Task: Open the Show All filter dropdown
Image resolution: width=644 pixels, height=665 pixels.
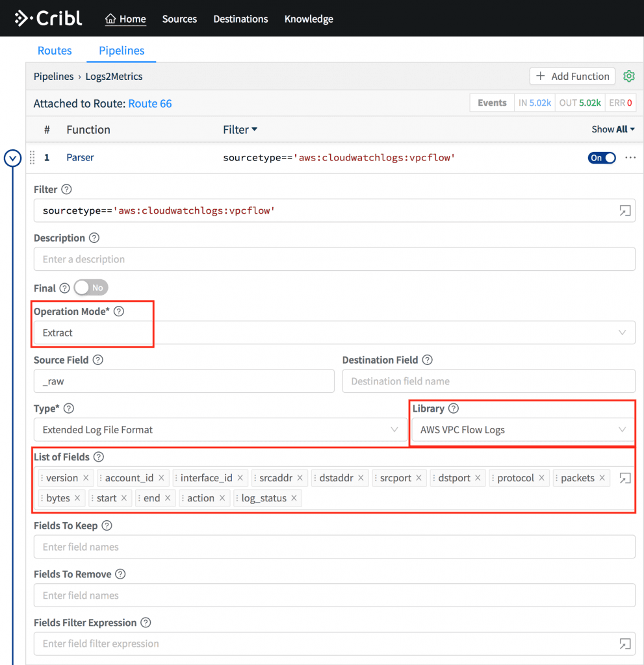Action: coord(612,129)
